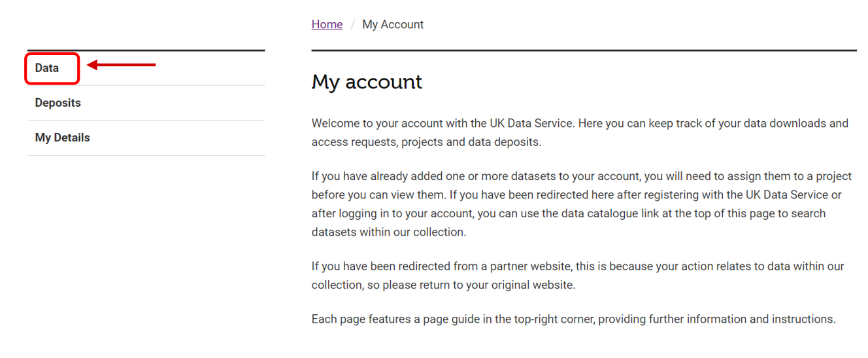Screen dimensions: 868x358
Task: Select My Details in the sidebar
Action: (x=63, y=137)
